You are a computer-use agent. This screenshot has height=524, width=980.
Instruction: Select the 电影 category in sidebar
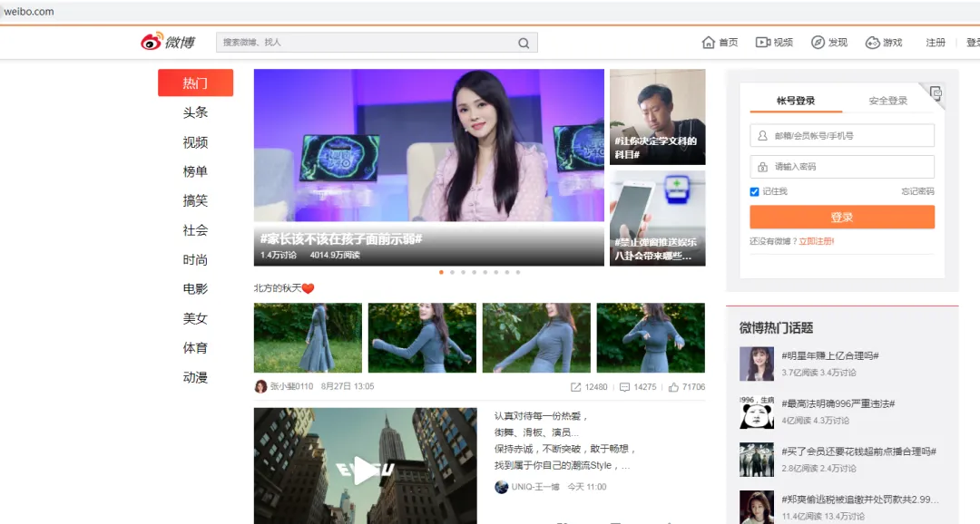click(x=196, y=288)
